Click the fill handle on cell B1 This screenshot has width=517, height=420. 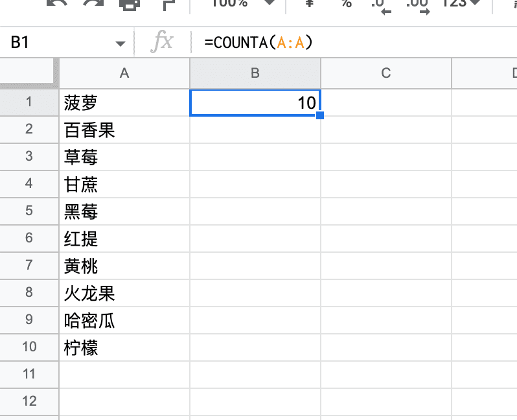click(x=320, y=115)
